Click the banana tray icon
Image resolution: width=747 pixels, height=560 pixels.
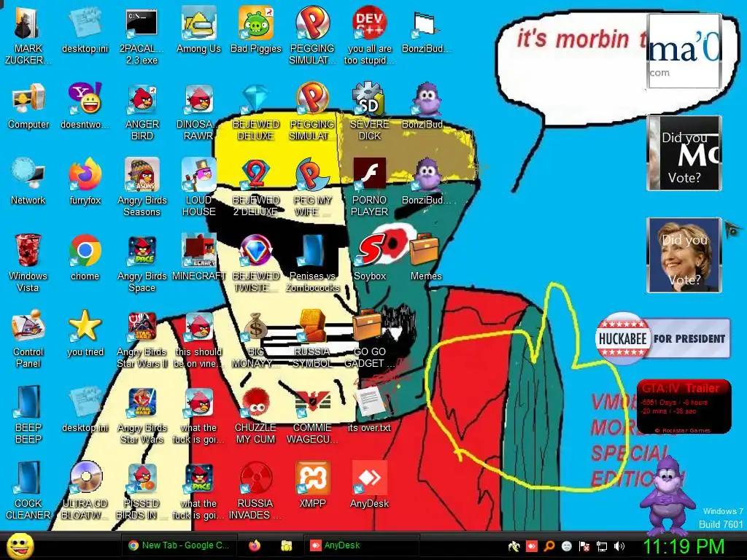[x=514, y=546]
